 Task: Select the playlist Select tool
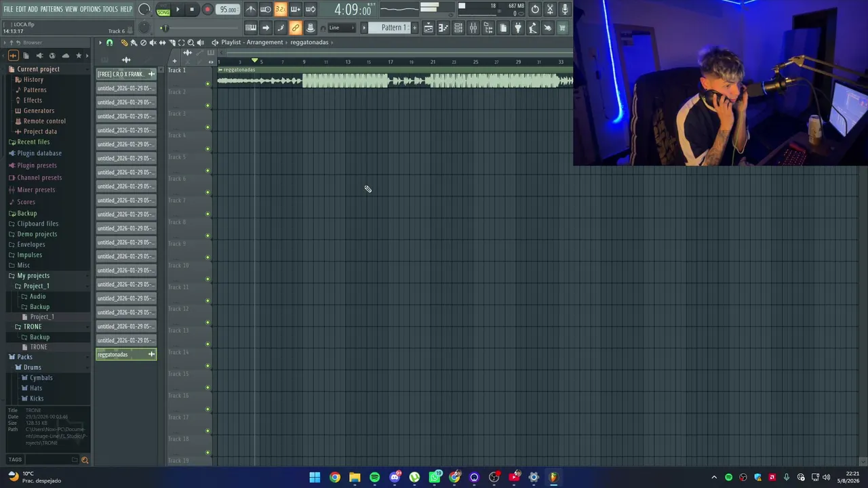(x=181, y=43)
